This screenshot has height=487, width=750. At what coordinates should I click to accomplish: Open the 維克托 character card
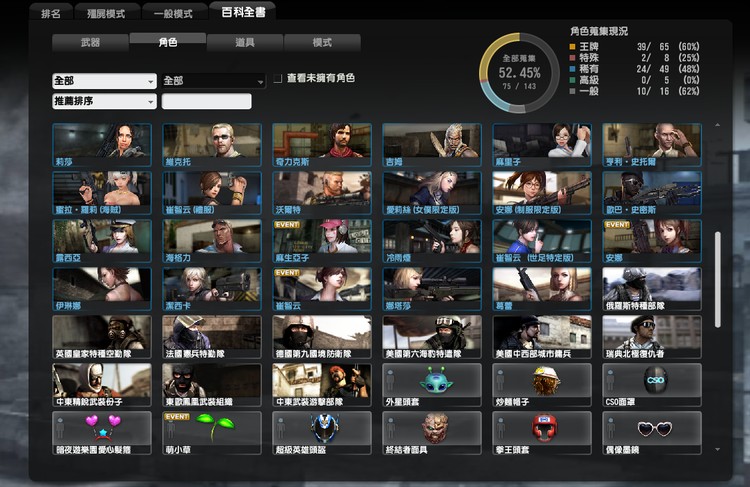click(212, 145)
